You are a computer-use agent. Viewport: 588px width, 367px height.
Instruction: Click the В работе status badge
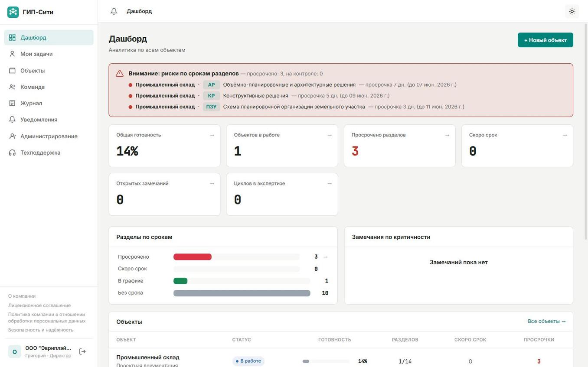[248, 361]
